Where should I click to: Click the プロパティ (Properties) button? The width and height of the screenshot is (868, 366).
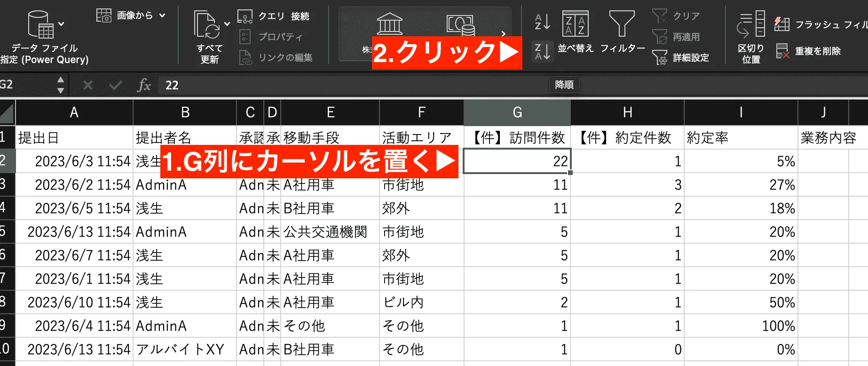point(271,37)
